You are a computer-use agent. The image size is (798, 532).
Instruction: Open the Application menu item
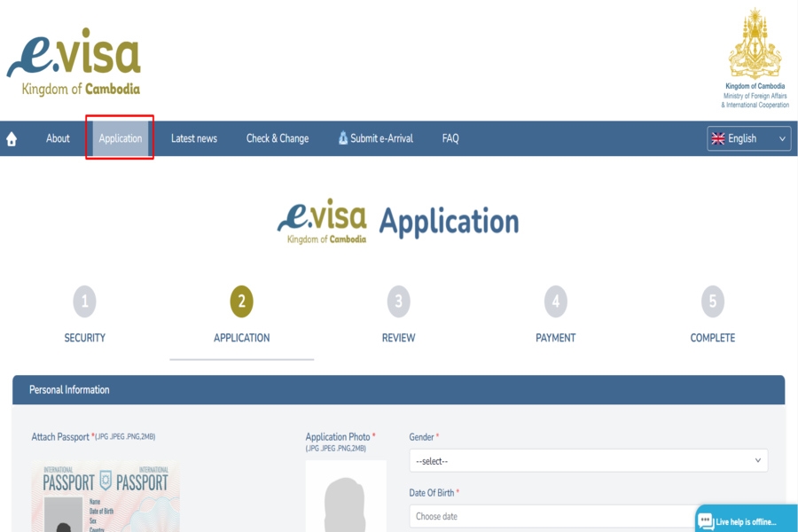pyautogui.click(x=120, y=138)
